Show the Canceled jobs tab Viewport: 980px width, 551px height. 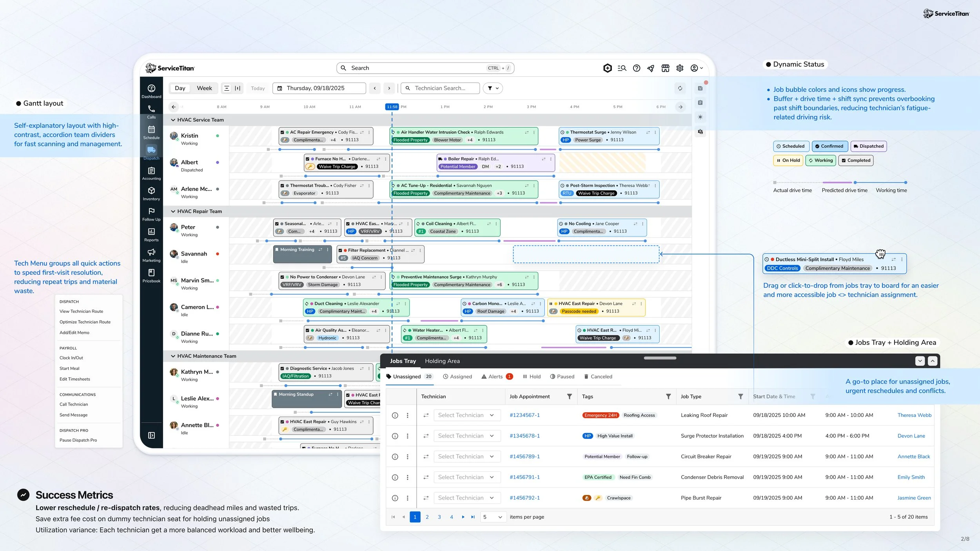598,377
